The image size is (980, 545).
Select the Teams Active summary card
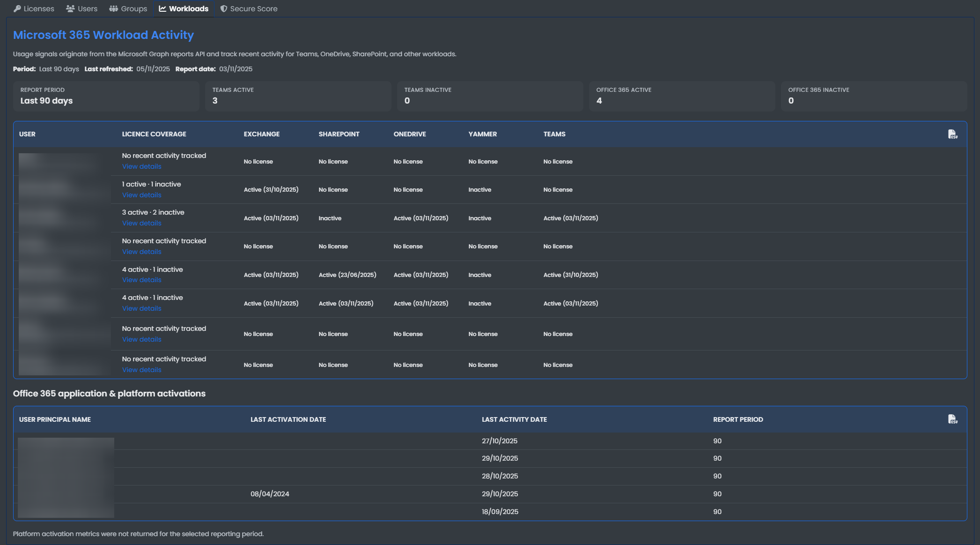coord(298,96)
